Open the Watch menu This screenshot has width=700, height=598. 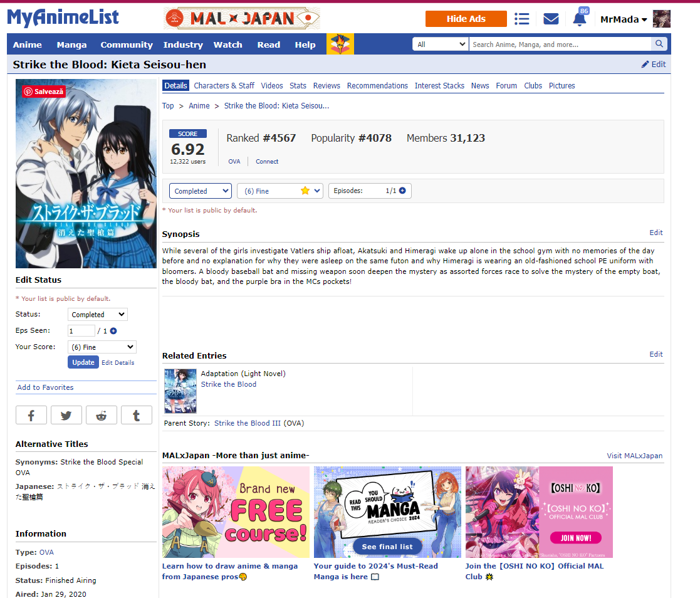(227, 45)
